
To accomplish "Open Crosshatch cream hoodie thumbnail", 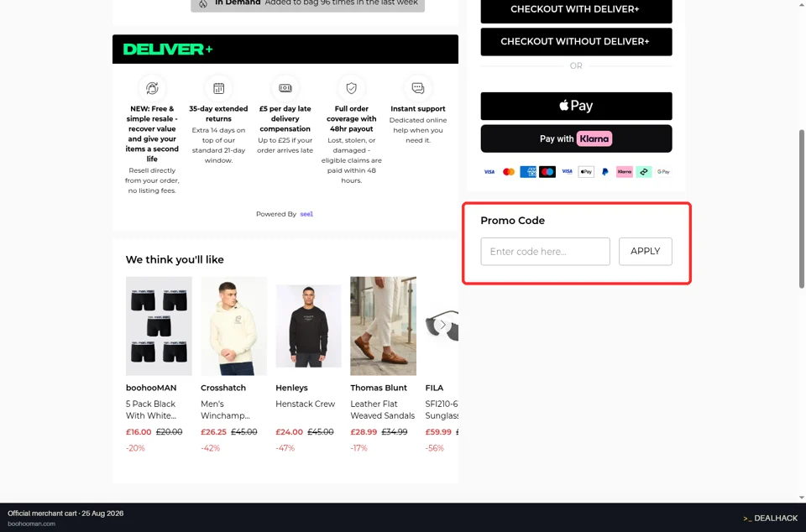I will [x=234, y=326].
